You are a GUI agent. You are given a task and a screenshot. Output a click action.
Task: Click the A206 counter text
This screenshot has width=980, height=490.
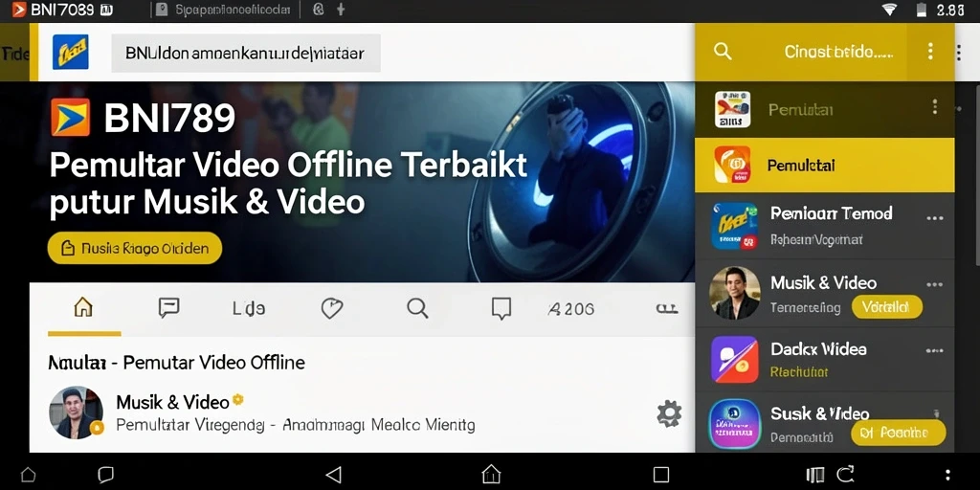[570, 309]
